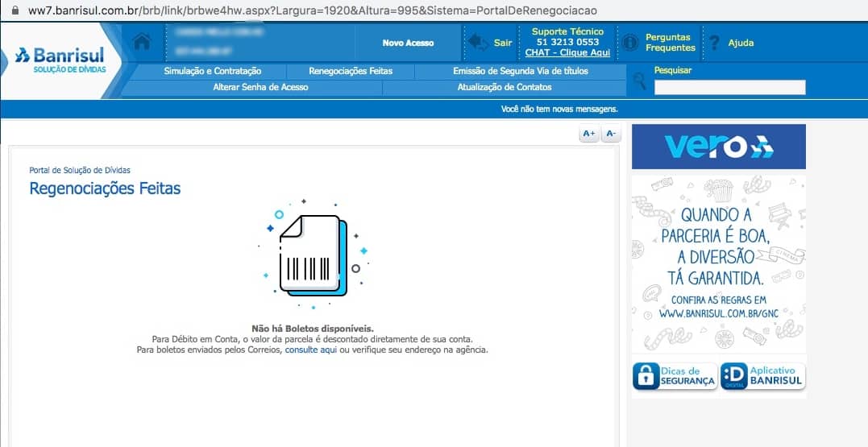This screenshot has width=868, height=447.
Task: Click the 'Regenociações Feitas' heading
Action: 105,188
